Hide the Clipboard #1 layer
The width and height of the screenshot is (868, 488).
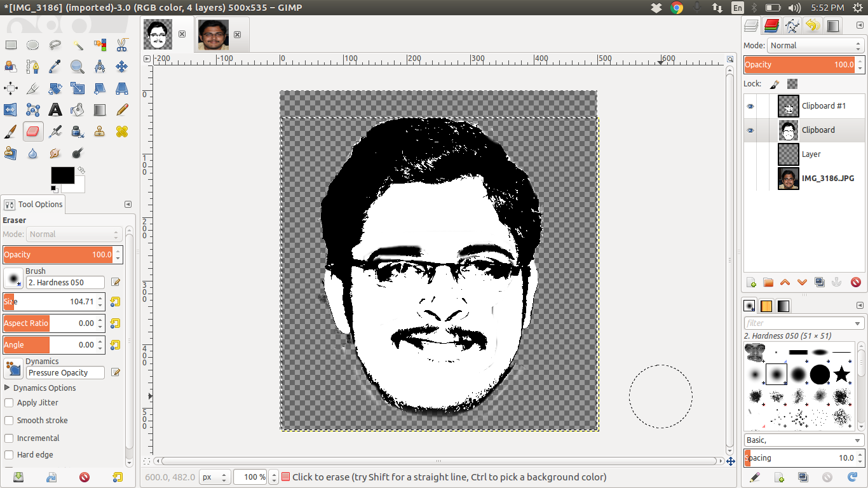(750, 106)
